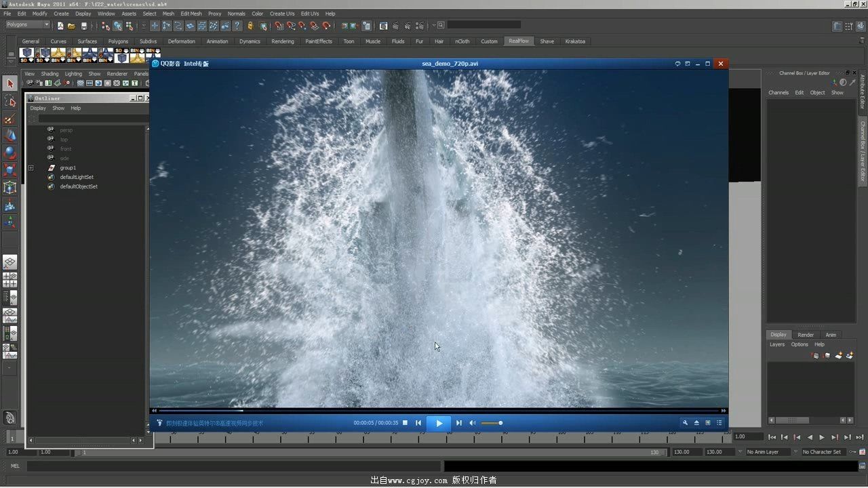Play the sea_demo_720p.avi video
The height and width of the screenshot is (488, 868).
coord(439,423)
